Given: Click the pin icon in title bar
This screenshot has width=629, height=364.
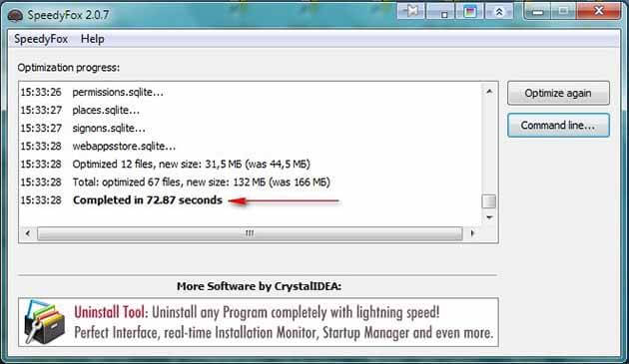Looking at the screenshot, I should [x=410, y=11].
